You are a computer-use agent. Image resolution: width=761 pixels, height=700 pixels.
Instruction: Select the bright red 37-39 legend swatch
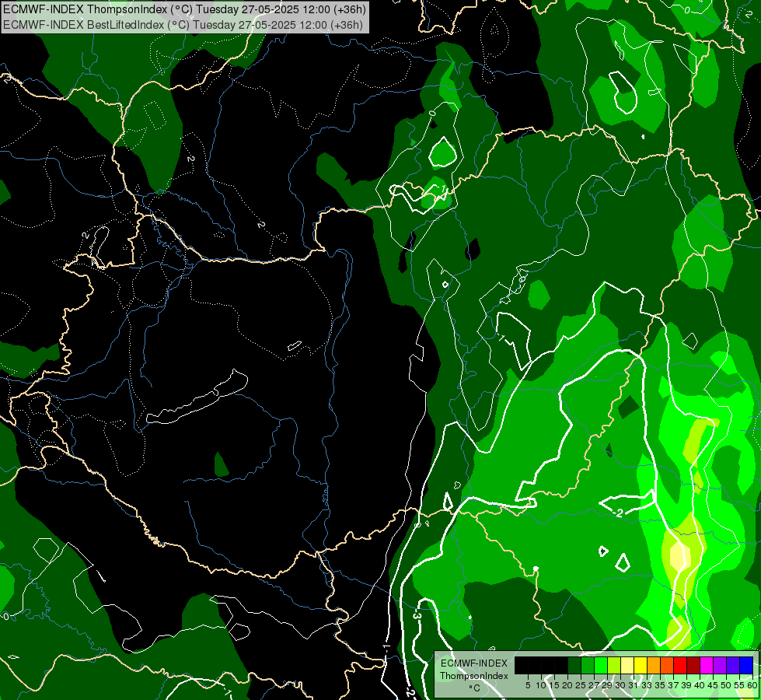coord(680,665)
